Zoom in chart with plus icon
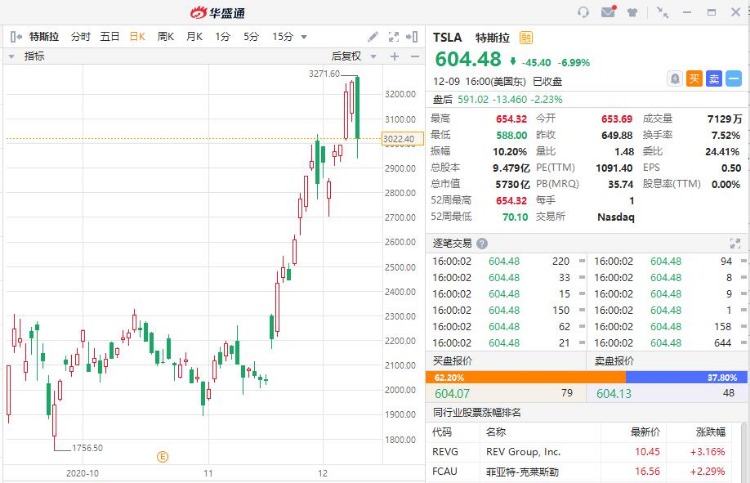The height and width of the screenshot is (483, 750). 395,56
